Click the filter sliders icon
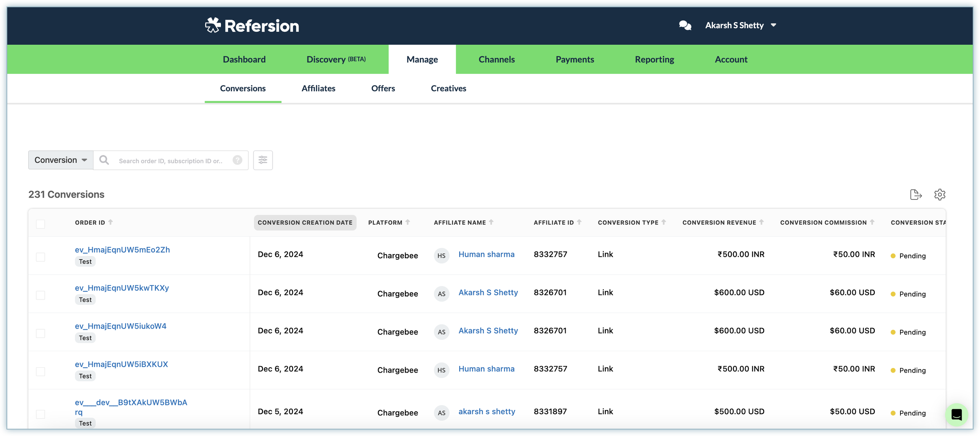 point(263,160)
